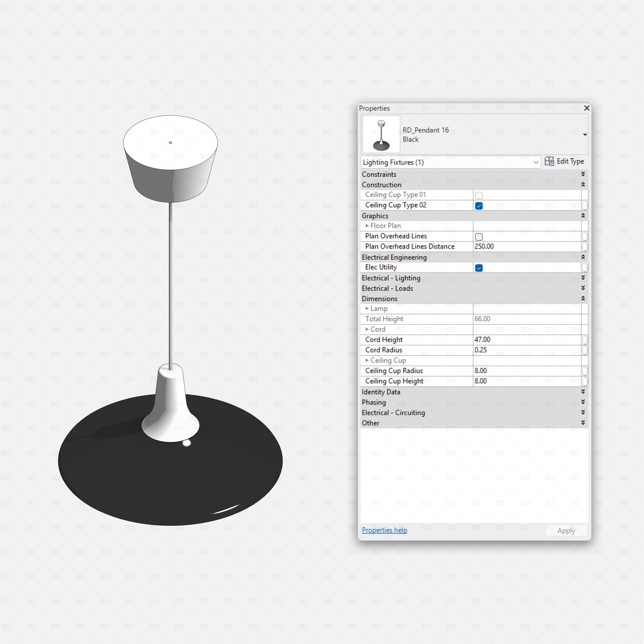Expand the Constraints section
644x644 pixels.
583,174
